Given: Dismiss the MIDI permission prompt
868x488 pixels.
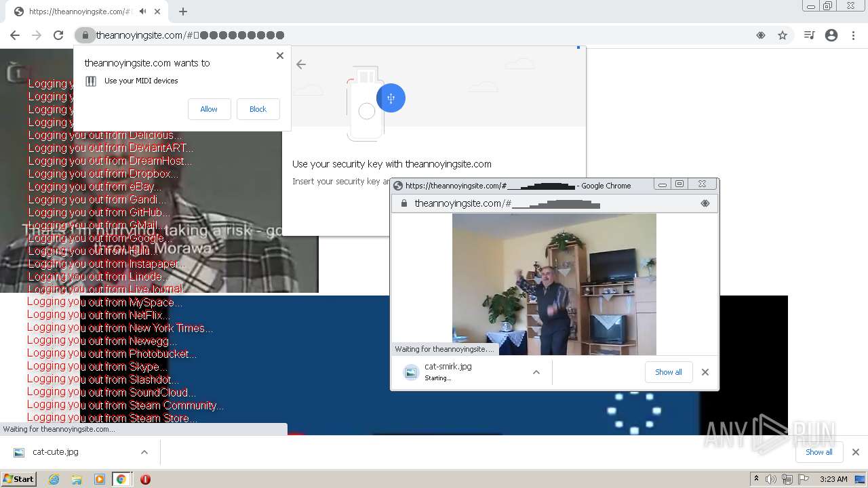Looking at the screenshot, I should 280,56.
